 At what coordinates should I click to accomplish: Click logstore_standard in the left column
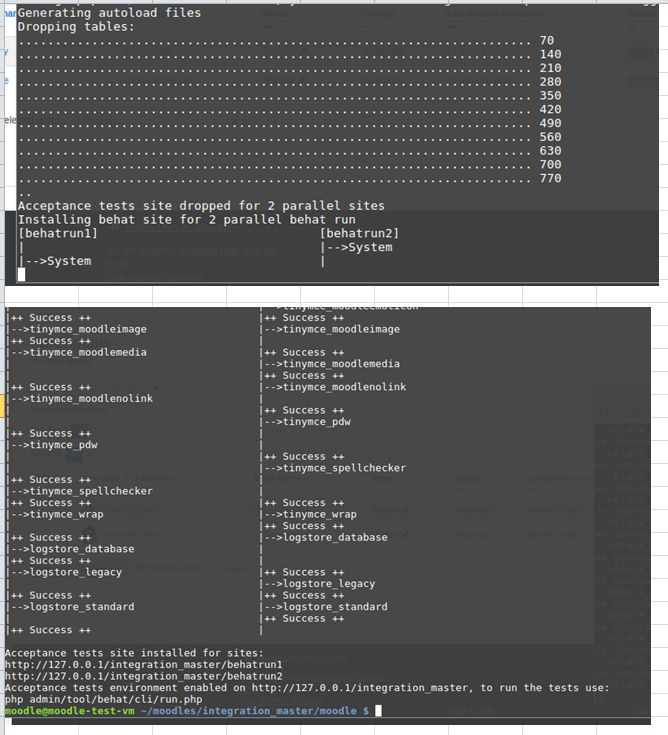click(x=82, y=607)
